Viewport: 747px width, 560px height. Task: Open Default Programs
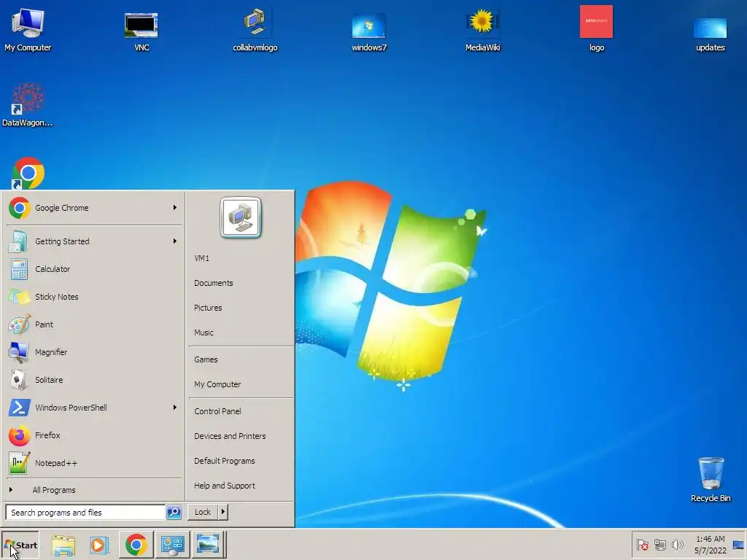pyautogui.click(x=241, y=461)
